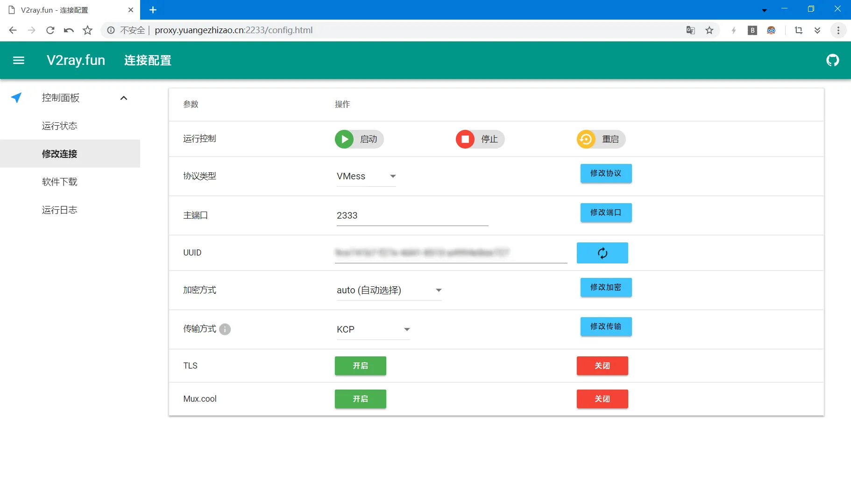
Task: Click the 修改协议 button
Action: tap(606, 173)
